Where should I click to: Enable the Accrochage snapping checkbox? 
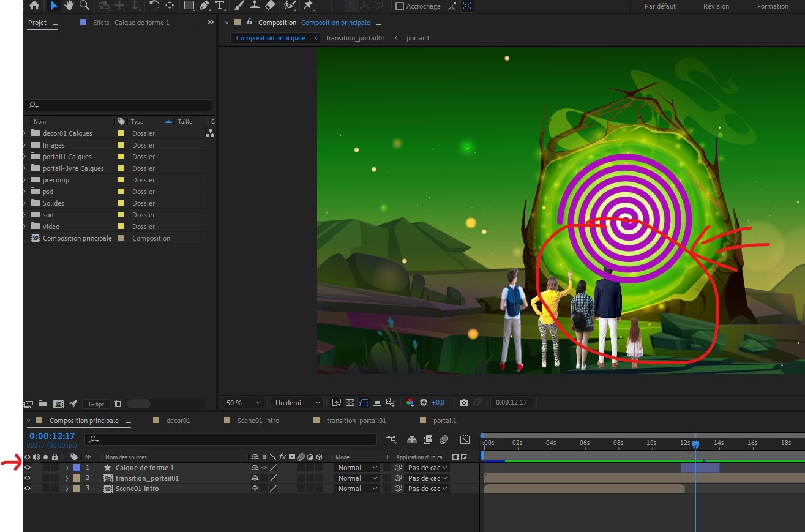click(400, 6)
